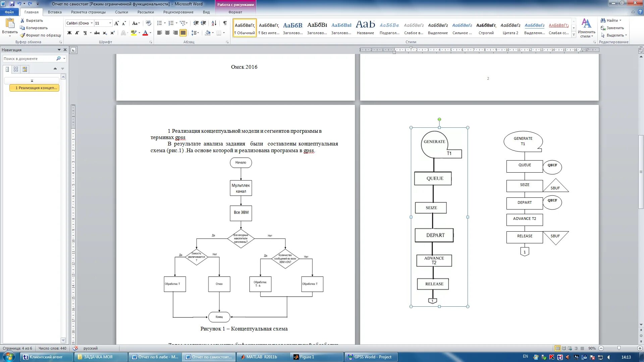
Task: Toggle bold formatting (Ж)
Action: tap(69, 33)
